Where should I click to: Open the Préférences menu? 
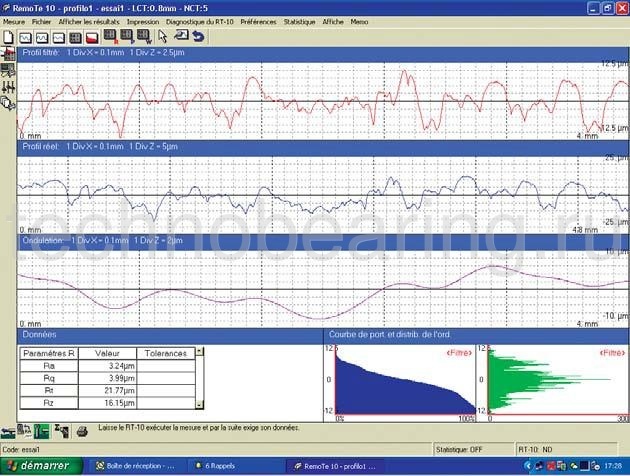click(x=258, y=20)
